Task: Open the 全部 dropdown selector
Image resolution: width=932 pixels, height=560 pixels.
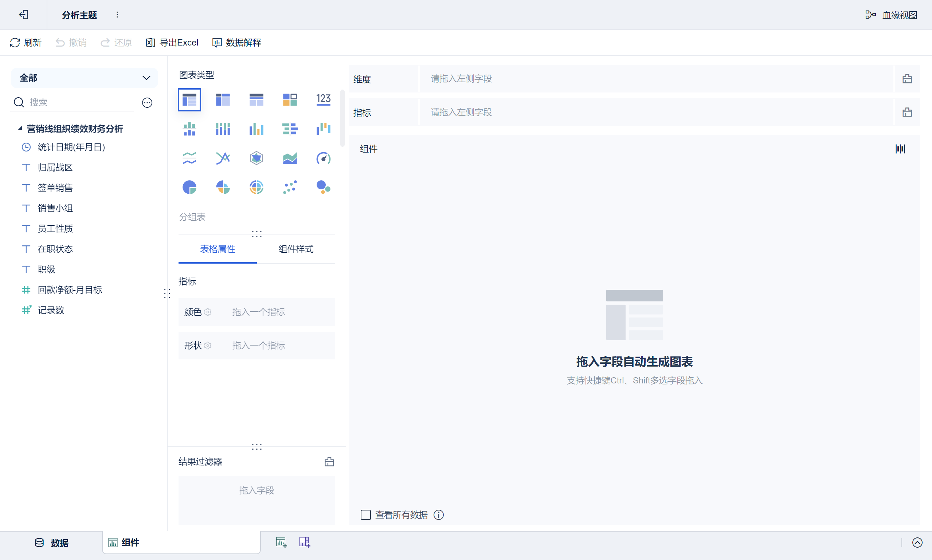Action: 85,78
